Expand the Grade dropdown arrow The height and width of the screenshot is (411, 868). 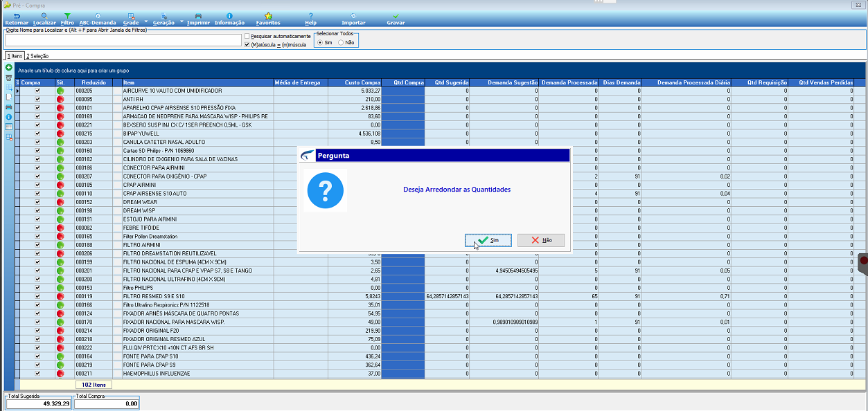[x=145, y=21]
